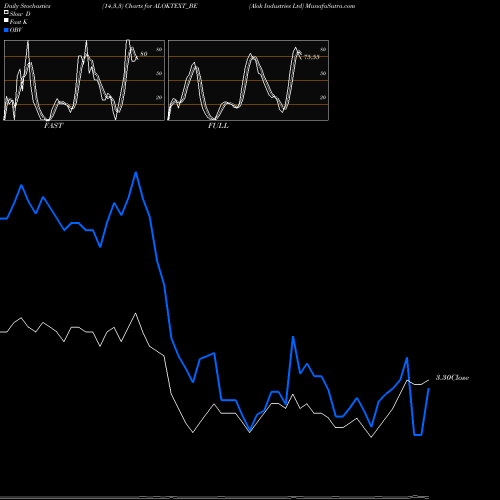The image size is (500, 500).
Task: Click the Fast K legend swatch
Action: pos(6,21)
